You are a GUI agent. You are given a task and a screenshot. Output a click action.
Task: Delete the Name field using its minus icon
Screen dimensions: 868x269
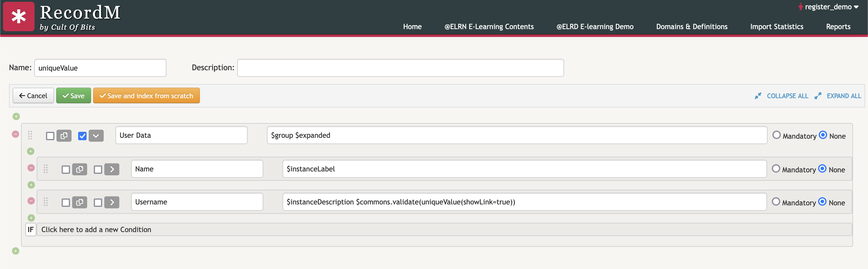point(31,168)
